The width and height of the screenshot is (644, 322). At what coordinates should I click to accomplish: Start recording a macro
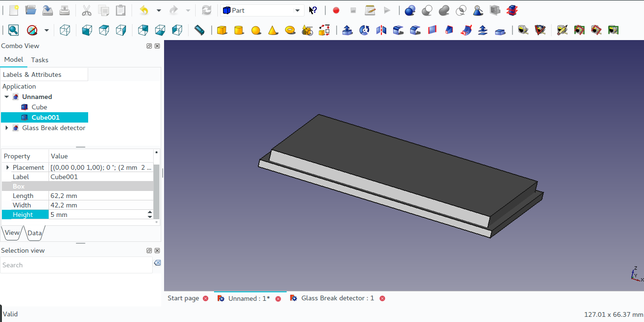(x=336, y=9)
